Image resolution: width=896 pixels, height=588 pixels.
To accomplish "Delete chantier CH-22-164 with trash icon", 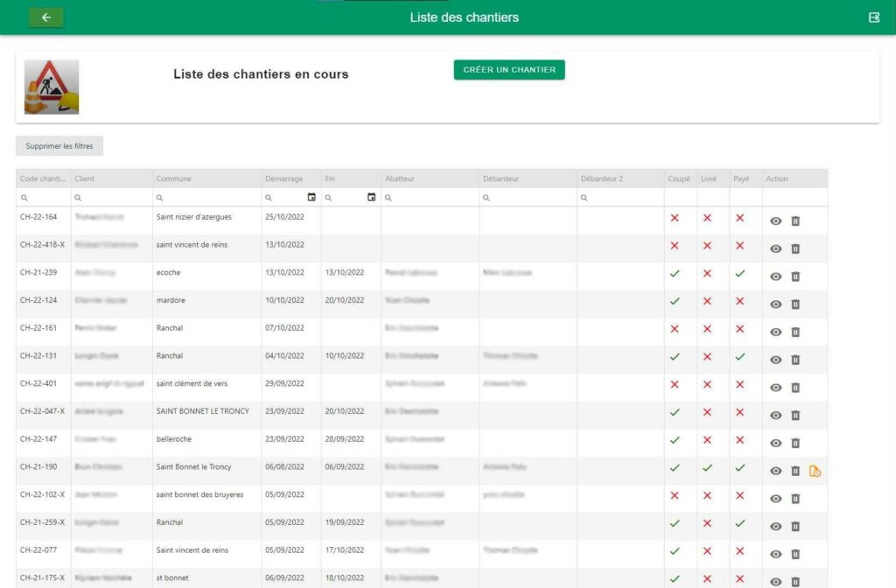I will point(795,221).
